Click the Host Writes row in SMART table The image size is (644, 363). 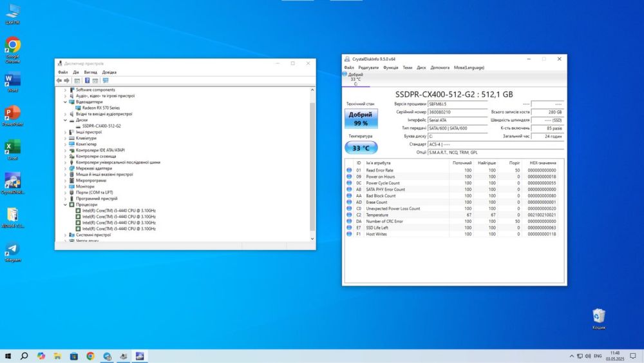[x=451, y=234]
